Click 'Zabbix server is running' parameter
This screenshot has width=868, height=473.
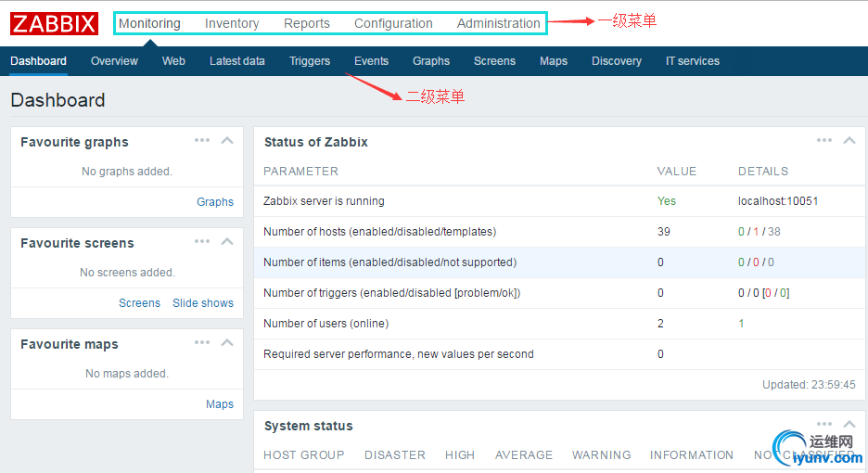point(324,201)
